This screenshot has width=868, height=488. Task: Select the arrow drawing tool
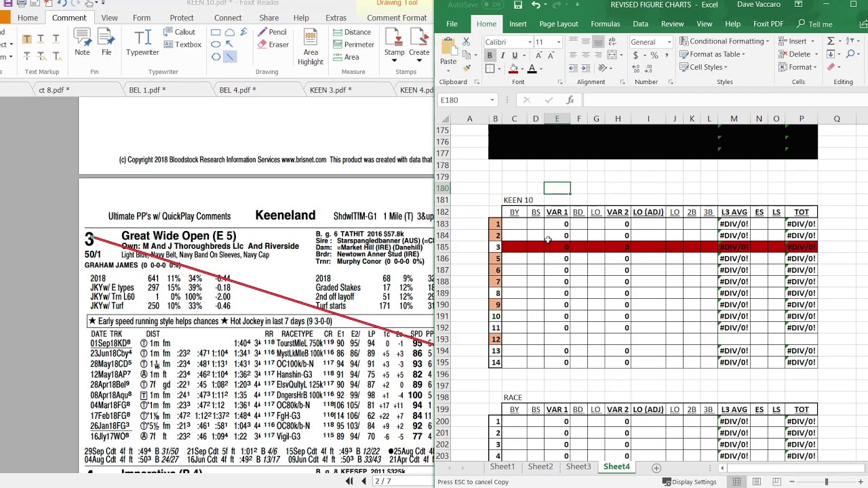pos(230,45)
